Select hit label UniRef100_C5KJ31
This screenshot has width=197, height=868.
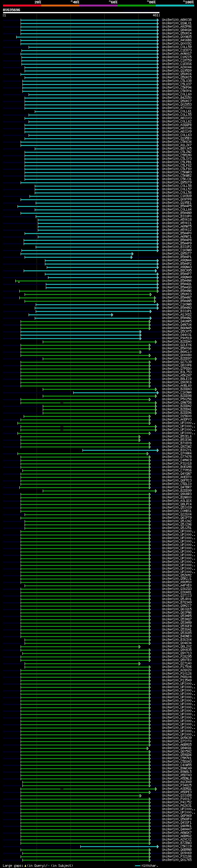click(x=177, y=179)
